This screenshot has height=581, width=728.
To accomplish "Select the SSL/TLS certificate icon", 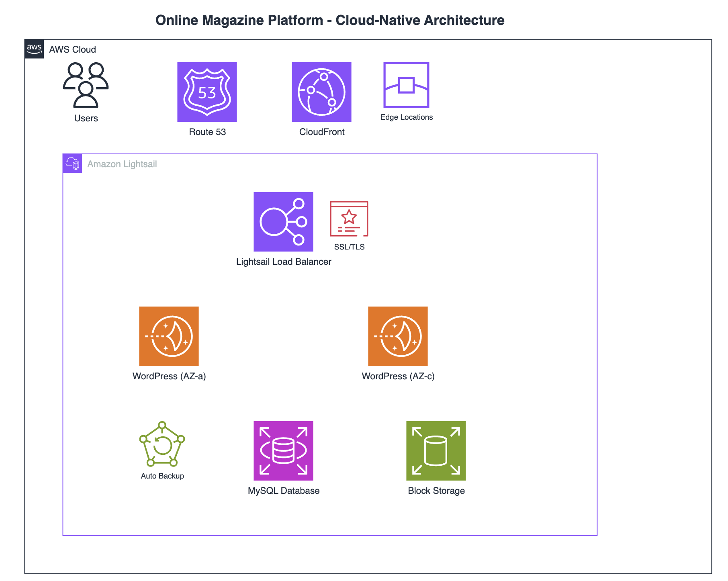I will tap(349, 219).
